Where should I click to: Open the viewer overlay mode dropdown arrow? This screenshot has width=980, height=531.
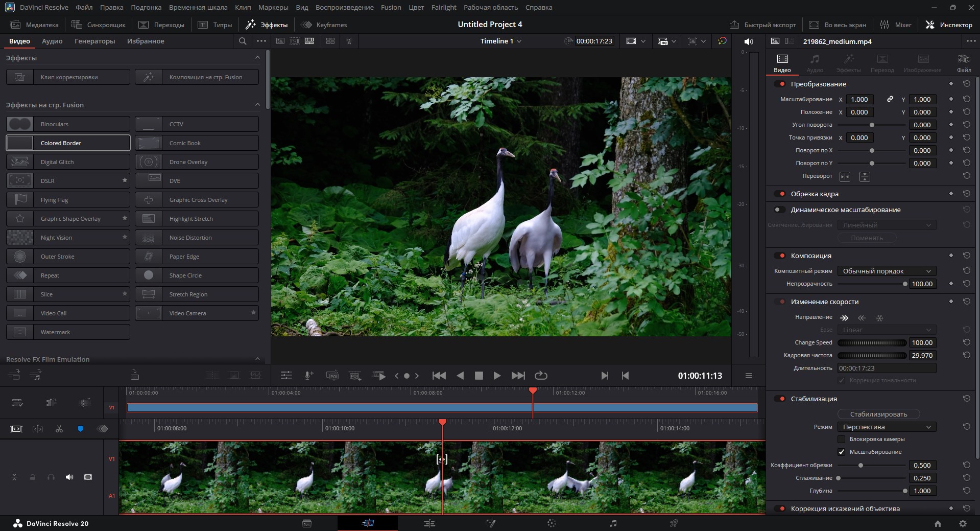[x=703, y=41]
